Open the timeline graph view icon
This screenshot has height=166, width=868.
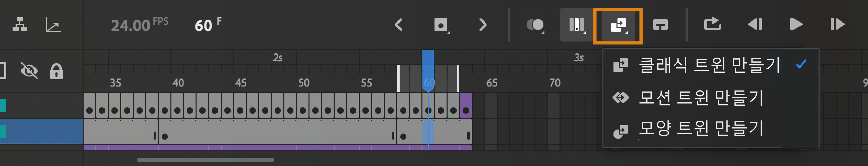click(x=53, y=25)
